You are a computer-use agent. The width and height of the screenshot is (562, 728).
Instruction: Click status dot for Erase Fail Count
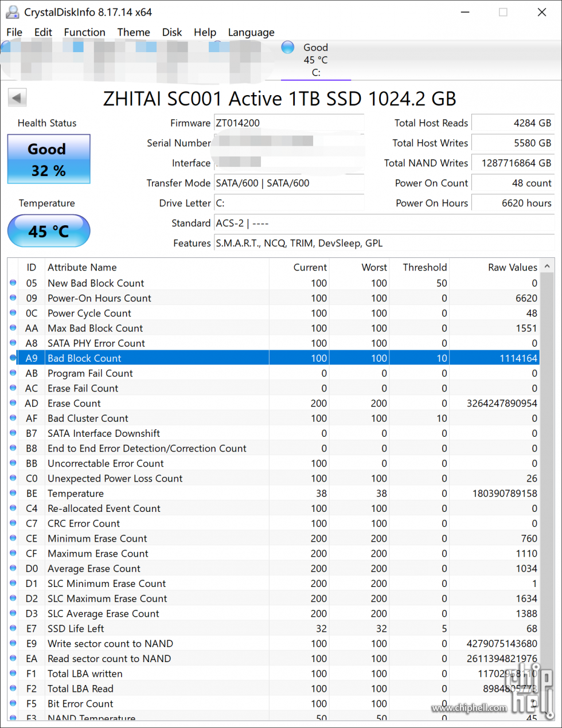[x=13, y=388]
